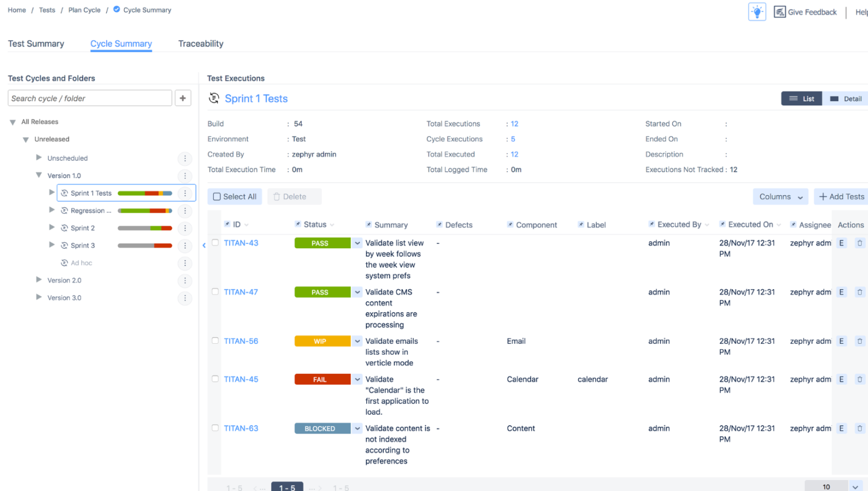Viewport: 868px width, 491px height.
Task: Open the Test Summary tab
Action: [x=36, y=44]
